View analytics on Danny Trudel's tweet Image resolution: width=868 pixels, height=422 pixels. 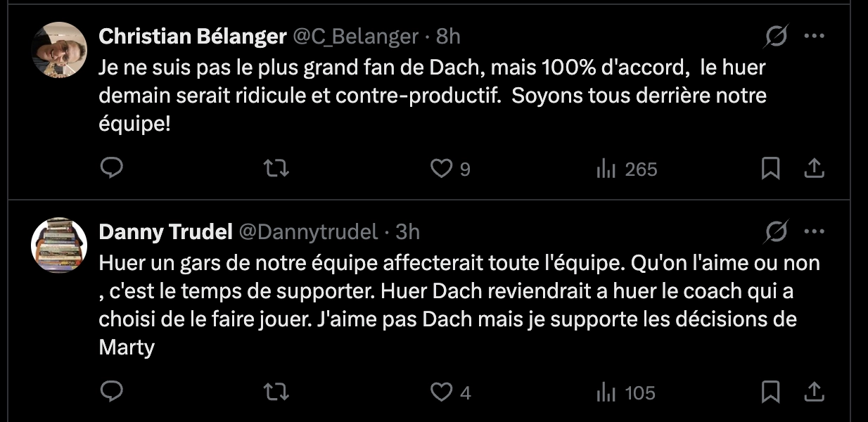point(606,392)
